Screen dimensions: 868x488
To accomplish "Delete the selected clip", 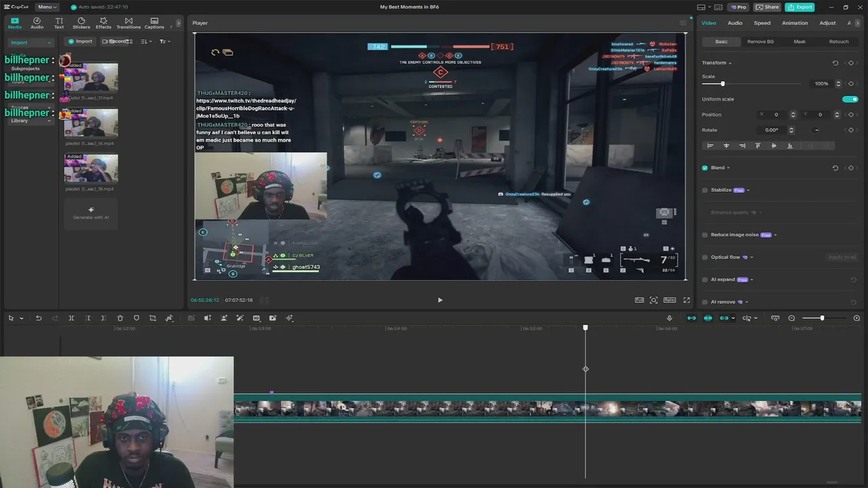I will [120, 318].
